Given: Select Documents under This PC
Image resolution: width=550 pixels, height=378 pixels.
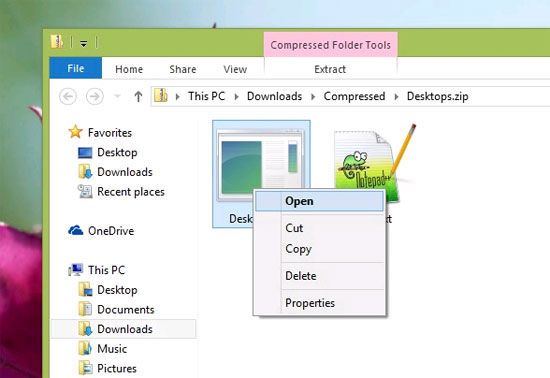Looking at the screenshot, I should pyautogui.click(x=126, y=309).
